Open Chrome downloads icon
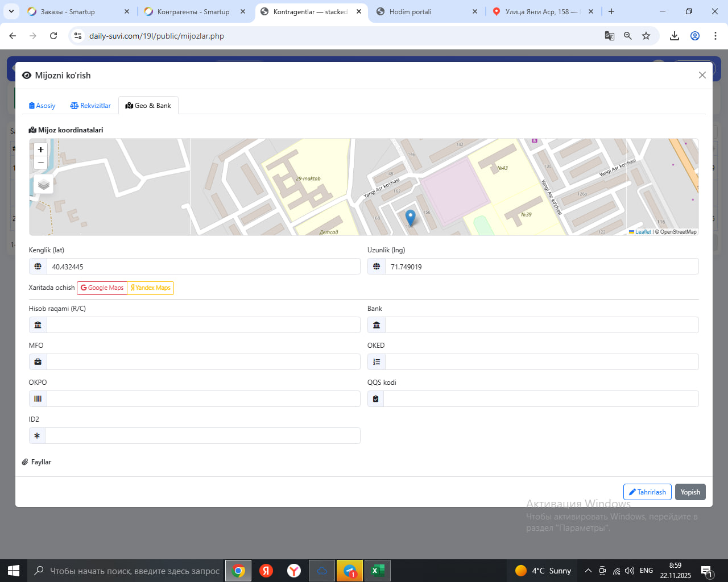The image size is (728, 582). [x=675, y=36]
